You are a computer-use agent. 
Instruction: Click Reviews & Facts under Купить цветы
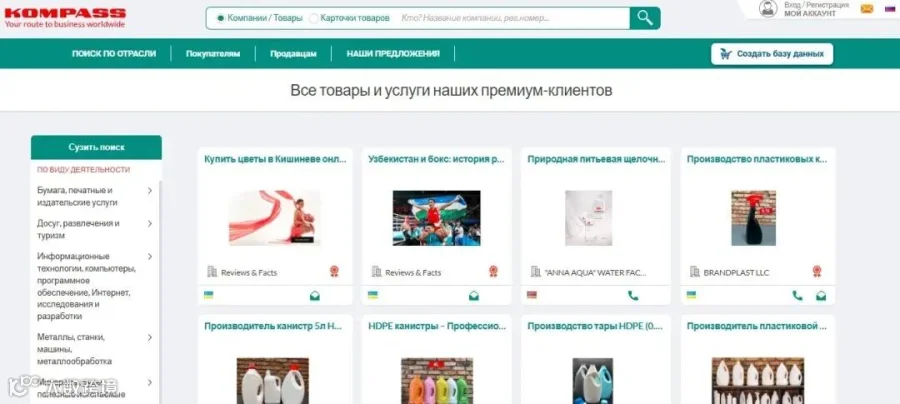tap(249, 273)
